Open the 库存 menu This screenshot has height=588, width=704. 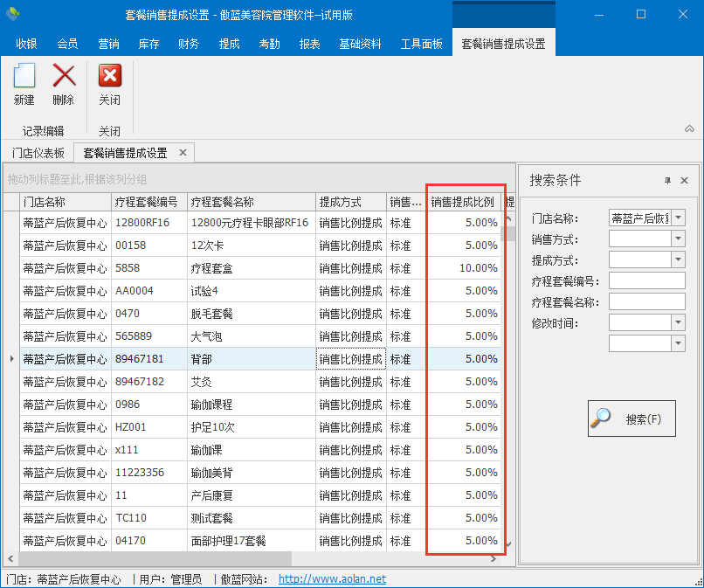(x=148, y=44)
